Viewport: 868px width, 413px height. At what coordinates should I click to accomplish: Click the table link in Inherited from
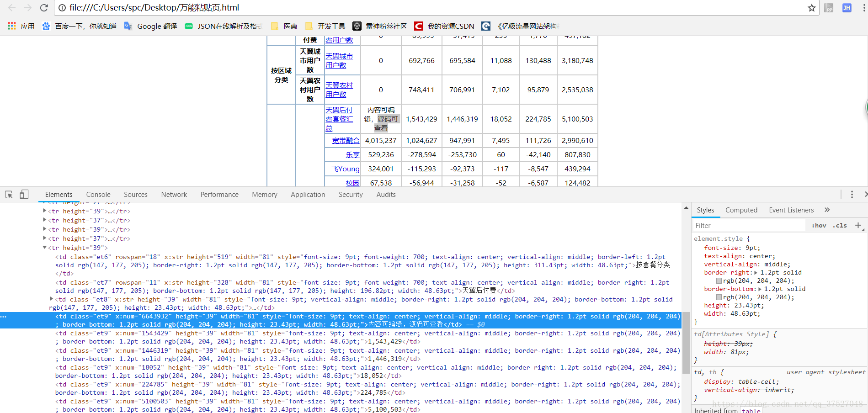pos(751,411)
